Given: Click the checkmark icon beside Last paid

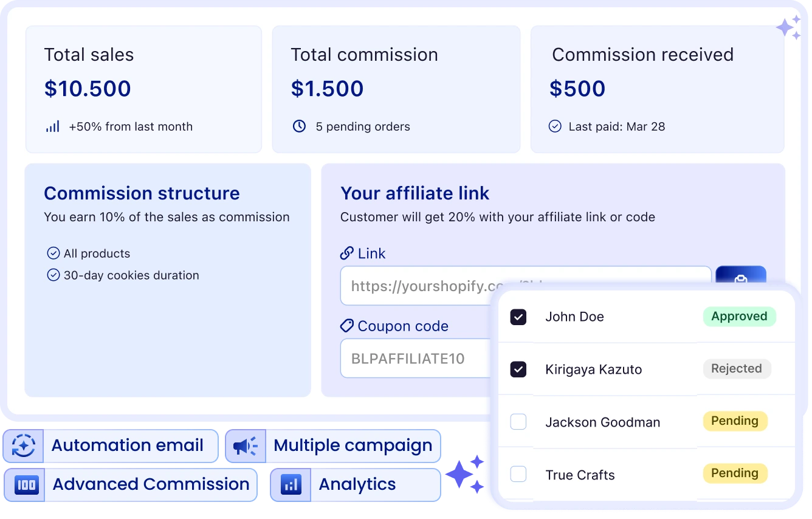Looking at the screenshot, I should tap(555, 126).
